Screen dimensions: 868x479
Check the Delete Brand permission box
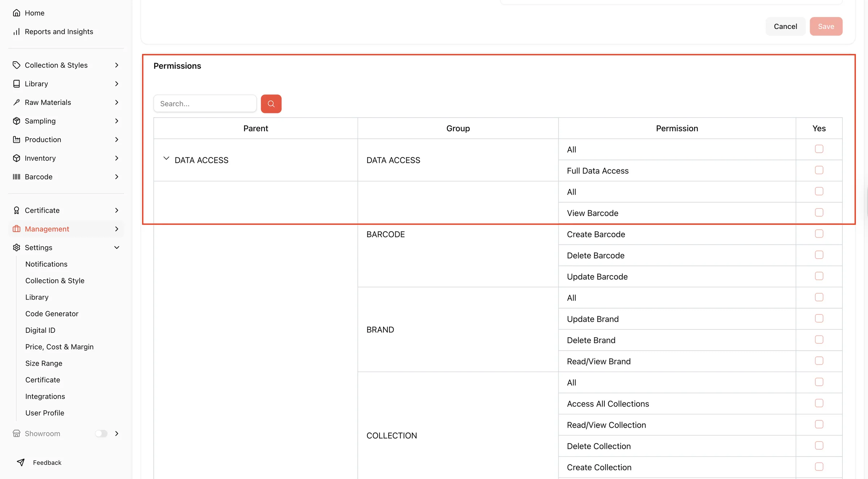pyautogui.click(x=819, y=339)
